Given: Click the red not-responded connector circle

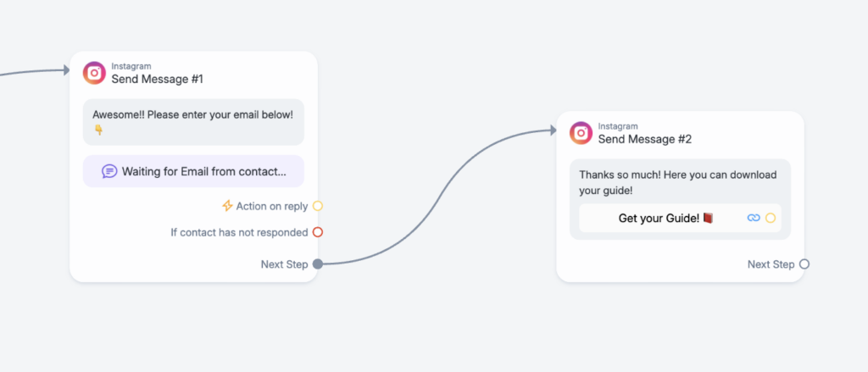Looking at the screenshot, I should [318, 232].
